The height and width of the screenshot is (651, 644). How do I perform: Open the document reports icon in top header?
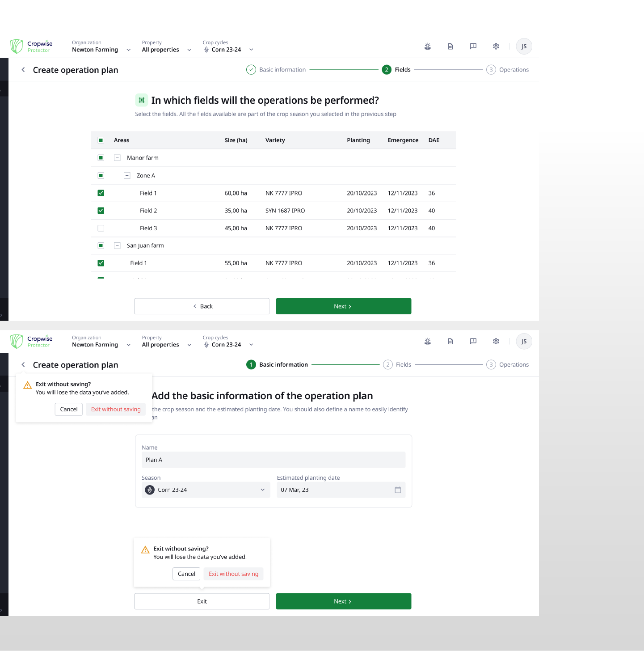click(x=450, y=46)
